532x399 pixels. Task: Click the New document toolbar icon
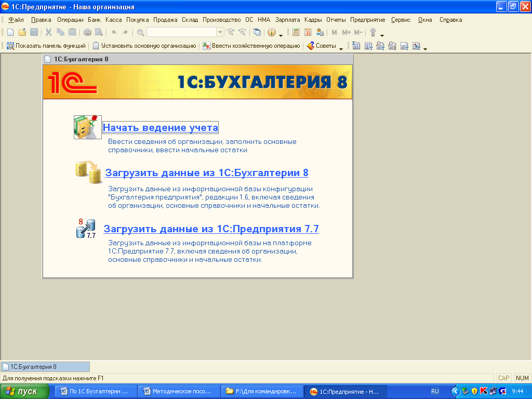(x=10, y=32)
